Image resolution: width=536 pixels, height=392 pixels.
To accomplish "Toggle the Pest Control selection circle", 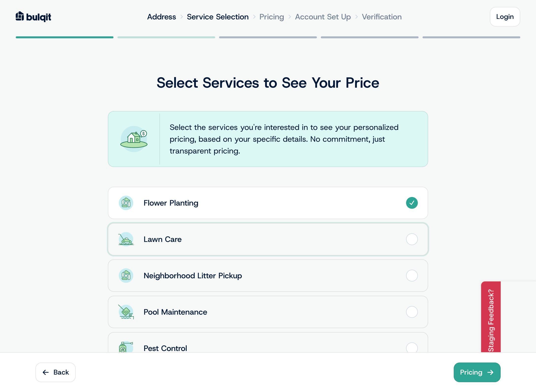I will (412, 348).
